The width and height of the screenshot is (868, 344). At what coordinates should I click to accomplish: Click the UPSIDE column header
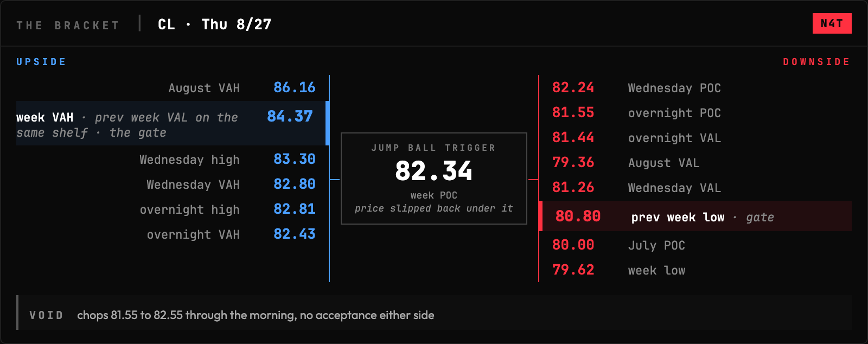(x=41, y=62)
